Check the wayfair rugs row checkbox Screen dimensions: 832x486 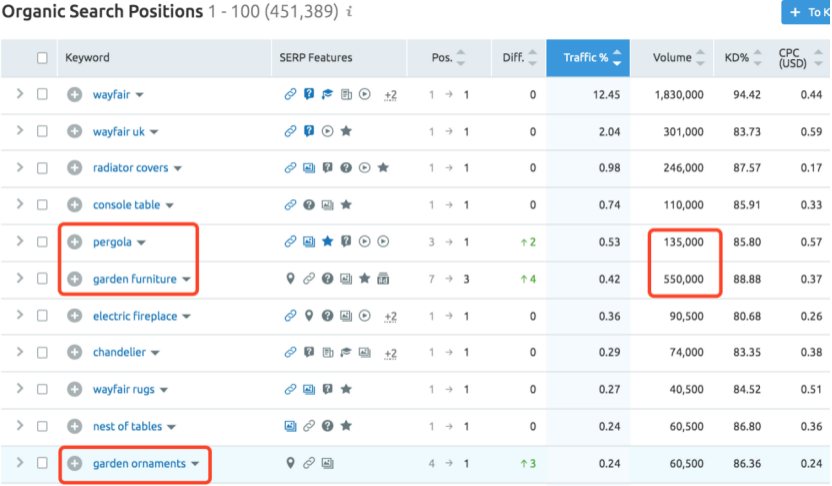point(42,389)
